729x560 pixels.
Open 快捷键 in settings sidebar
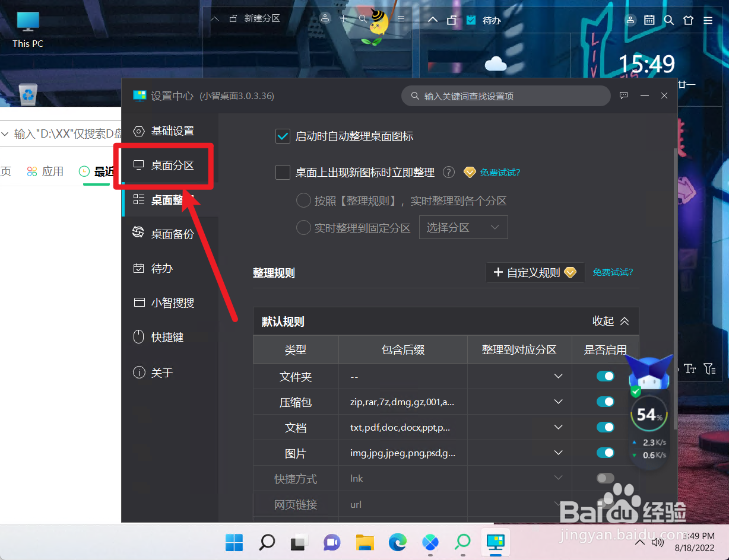click(x=170, y=337)
